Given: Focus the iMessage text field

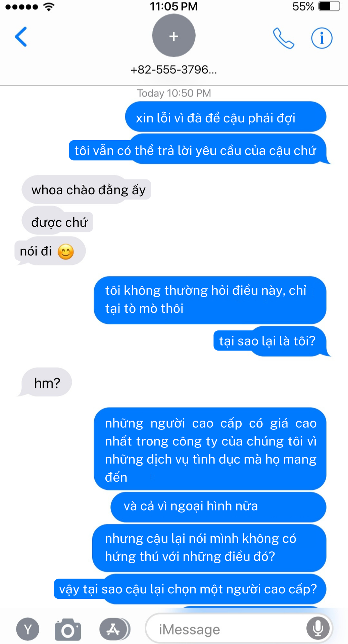Looking at the screenshot, I should [x=239, y=629].
